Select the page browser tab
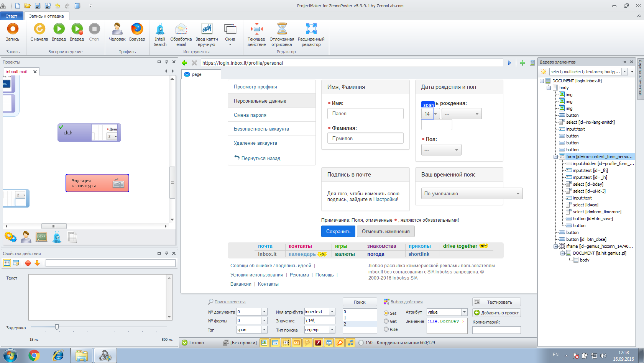The height and width of the screenshot is (363, 644). (201, 74)
